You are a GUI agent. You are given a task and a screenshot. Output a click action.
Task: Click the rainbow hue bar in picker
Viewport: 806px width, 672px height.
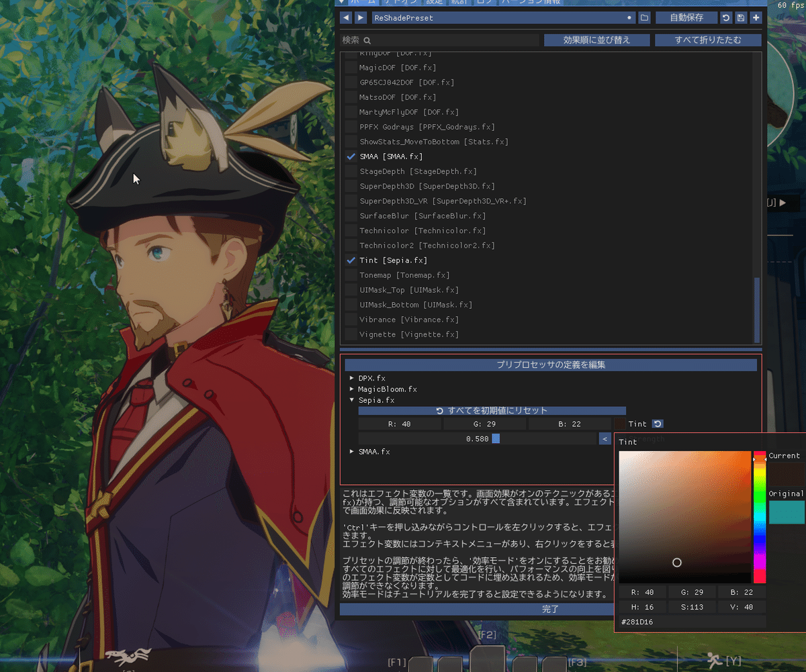point(760,517)
